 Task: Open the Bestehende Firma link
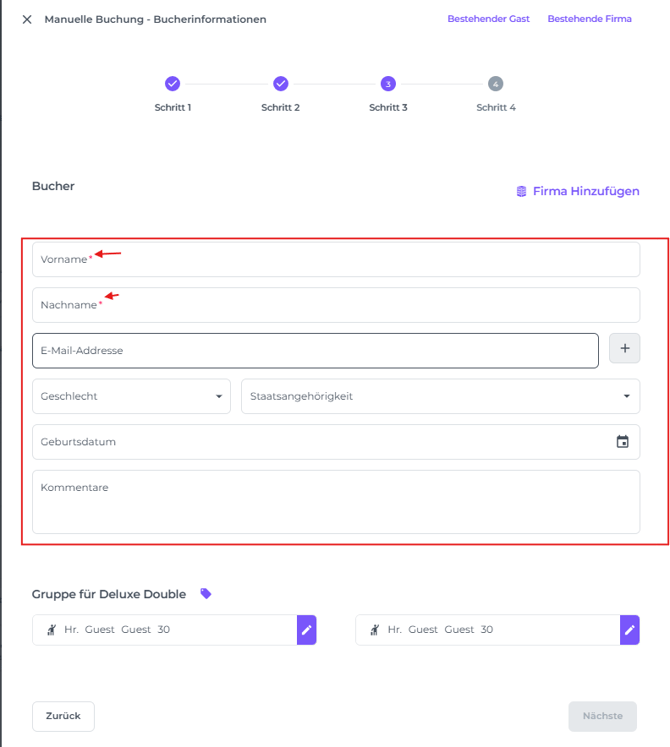click(x=589, y=19)
